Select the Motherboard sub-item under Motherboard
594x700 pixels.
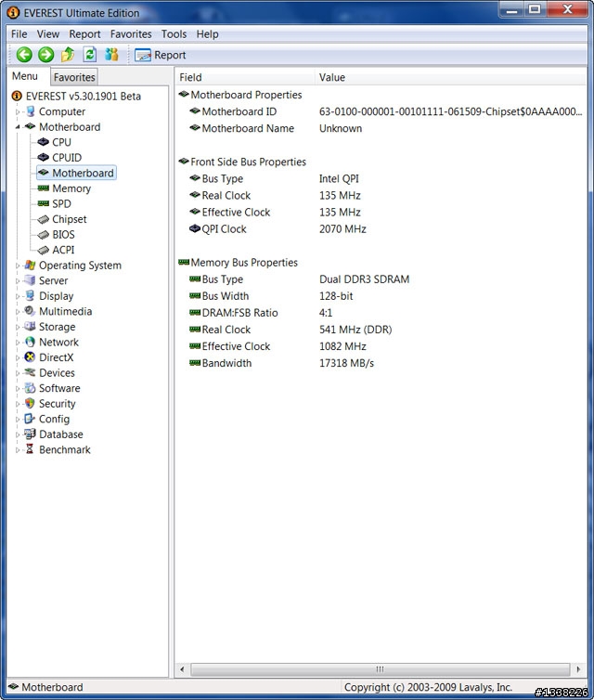tap(83, 173)
